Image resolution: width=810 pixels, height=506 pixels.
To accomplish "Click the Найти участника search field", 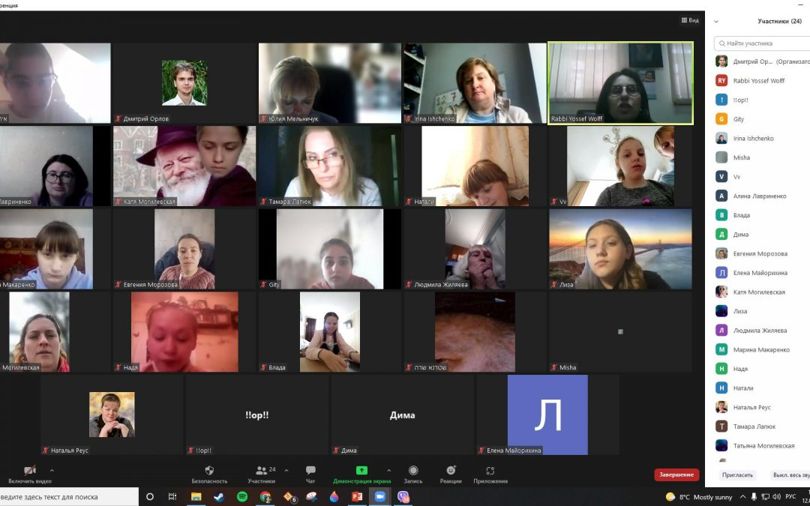I will (x=765, y=44).
